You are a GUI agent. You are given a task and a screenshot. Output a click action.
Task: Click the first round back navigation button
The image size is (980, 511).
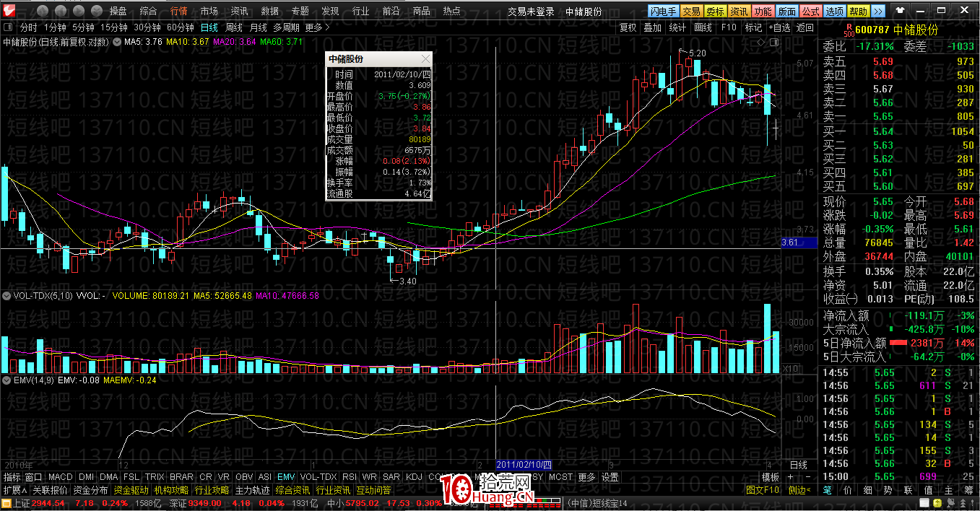pyautogui.click(x=43, y=11)
